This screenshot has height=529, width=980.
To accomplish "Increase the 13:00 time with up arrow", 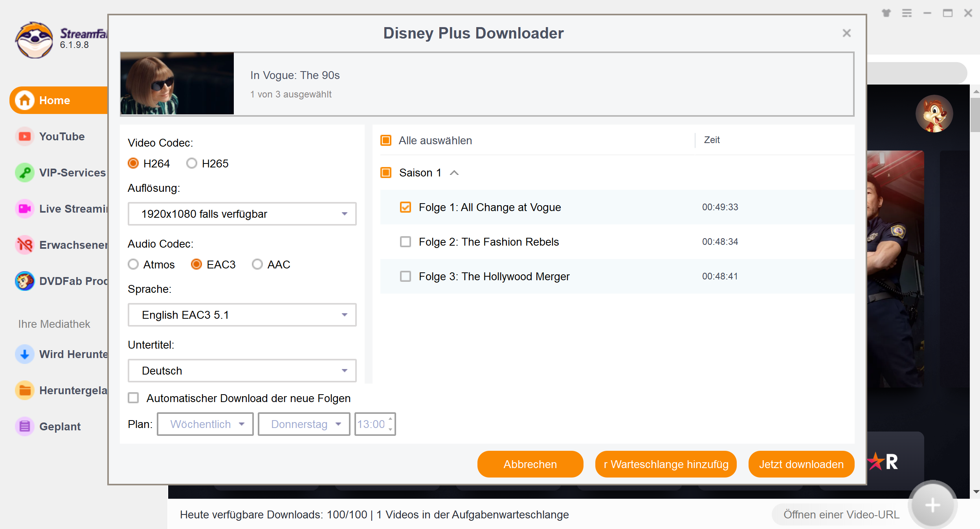I will tap(390, 419).
